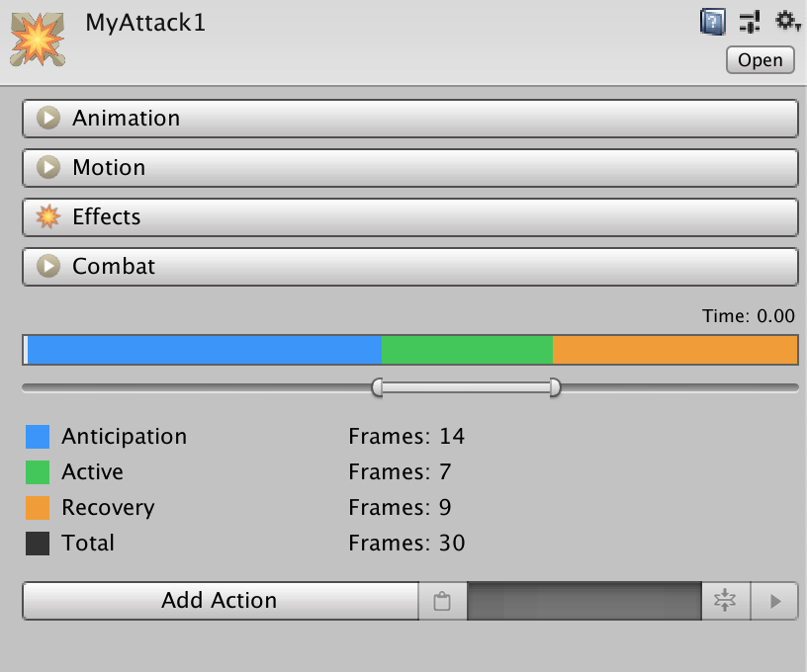Expand the Animation section
807x672 pixels.
410,119
